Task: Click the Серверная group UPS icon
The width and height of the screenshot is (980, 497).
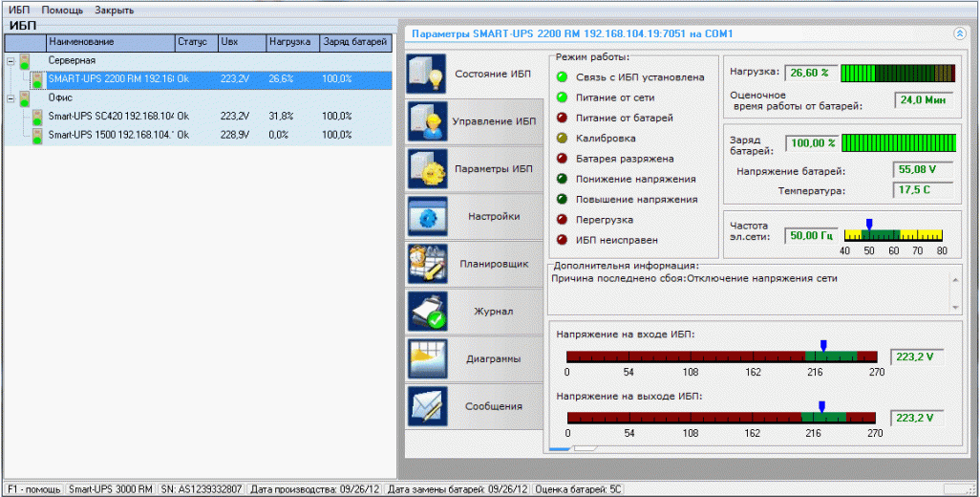Action: pyautogui.click(x=25, y=61)
